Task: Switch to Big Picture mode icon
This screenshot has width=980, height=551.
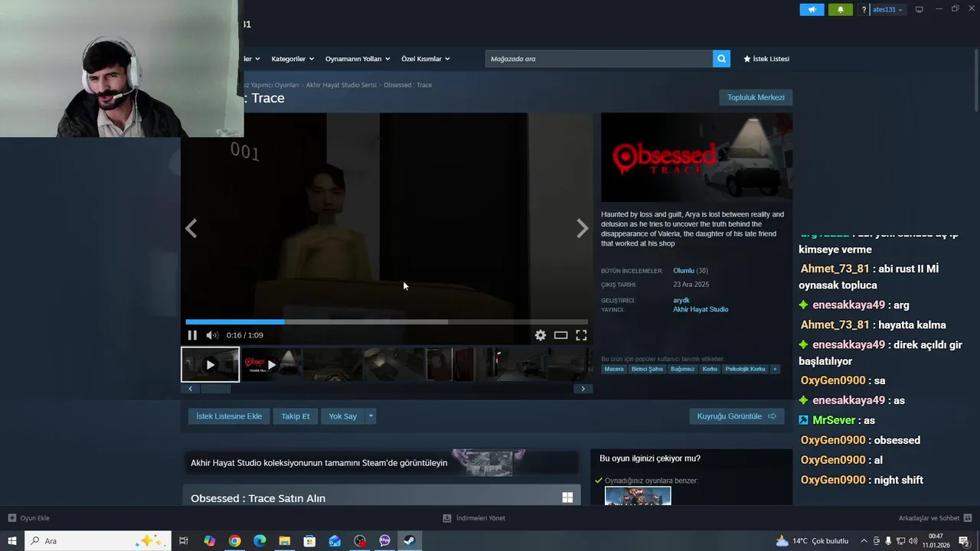Action: (x=919, y=9)
